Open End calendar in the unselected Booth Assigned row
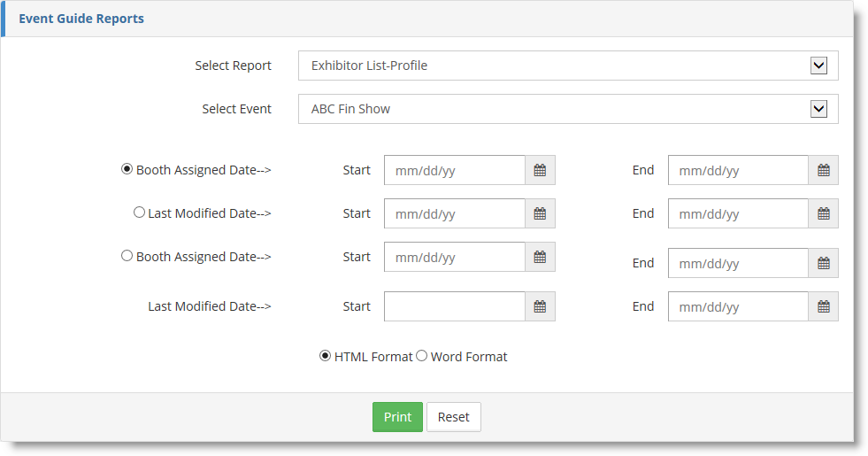The width and height of the screenshot is (868, 456). pos(823,263)
